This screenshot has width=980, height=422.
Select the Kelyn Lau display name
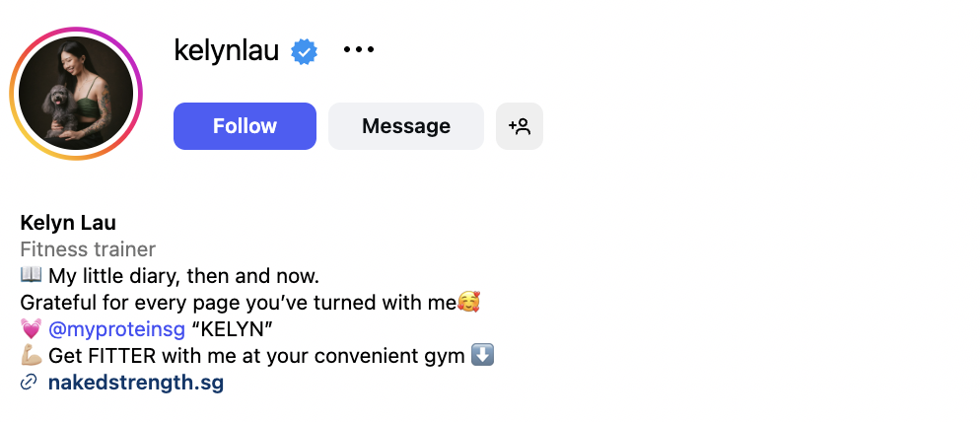point(68,223)
